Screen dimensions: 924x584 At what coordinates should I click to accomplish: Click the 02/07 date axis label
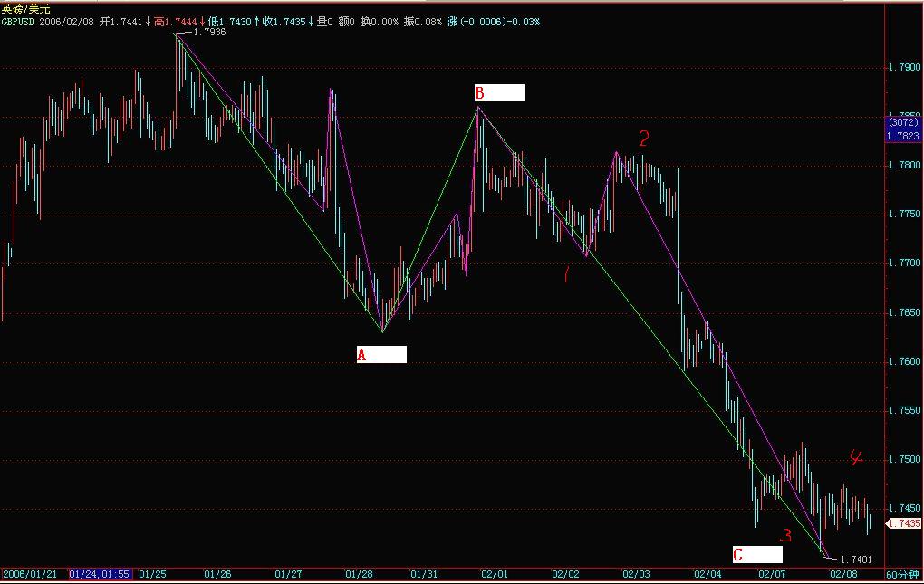click(772, 574)
